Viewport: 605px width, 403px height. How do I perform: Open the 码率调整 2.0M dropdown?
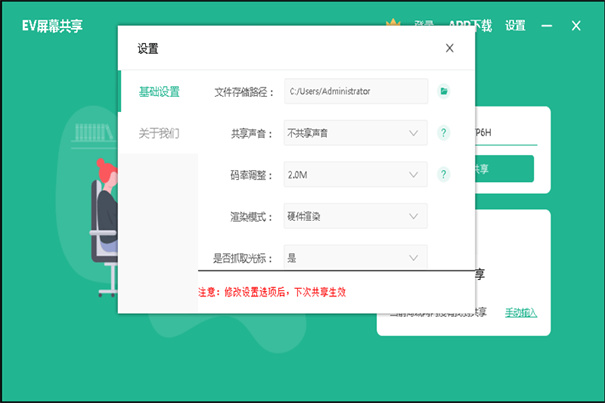click(x=356, y=175)
